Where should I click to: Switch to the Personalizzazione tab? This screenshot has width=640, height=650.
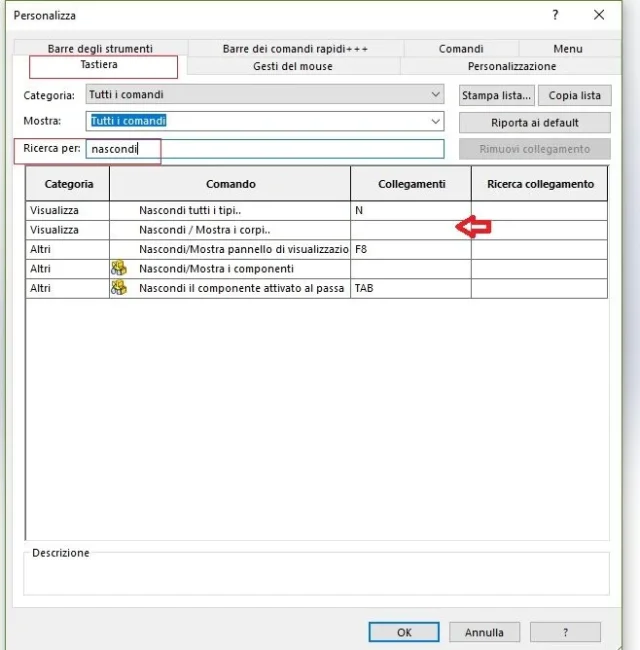(512, 66)
